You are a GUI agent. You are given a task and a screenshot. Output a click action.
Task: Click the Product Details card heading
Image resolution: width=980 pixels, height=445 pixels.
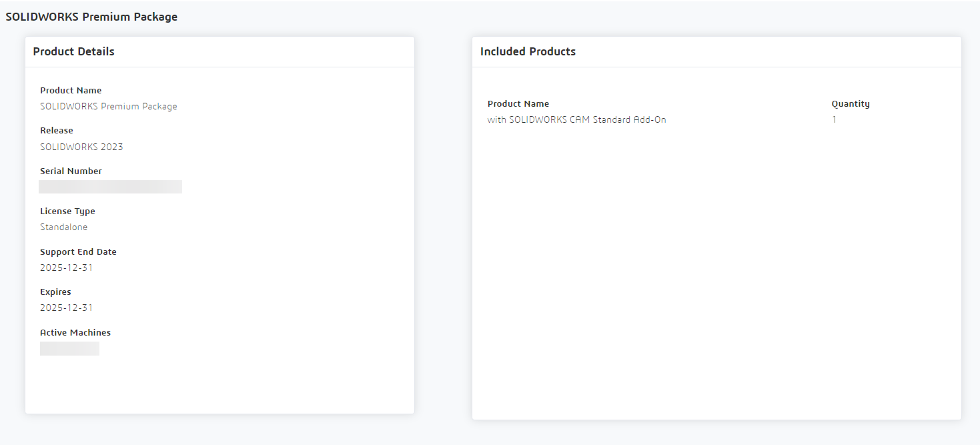[x=73, y=52]
